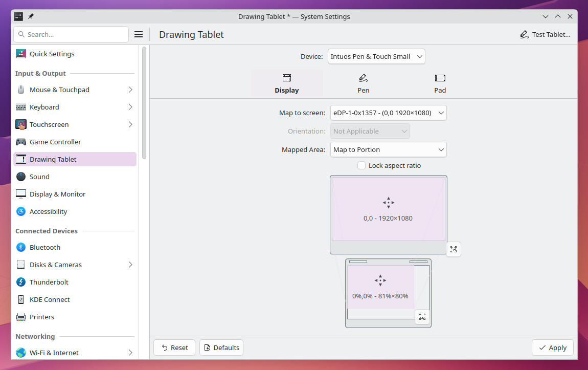Viewport: 588px width, 370px height.
Task: Click the Search input field
Action: click(71, 34)
